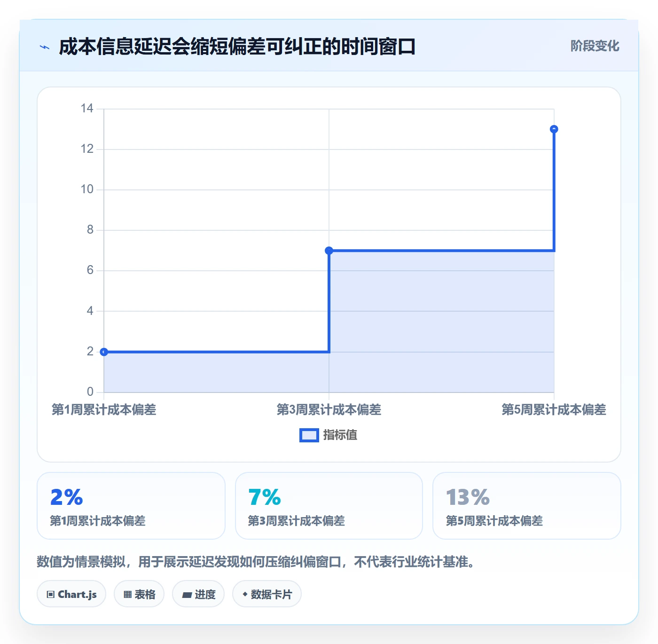
Task: Click the 指标值 legend label text
Action: [340, 435]
